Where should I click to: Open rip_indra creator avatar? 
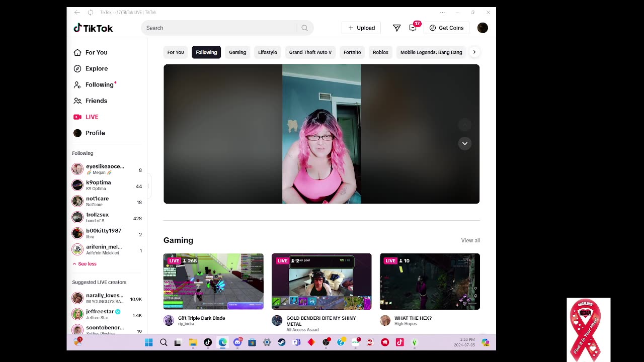tap(169, 320)
